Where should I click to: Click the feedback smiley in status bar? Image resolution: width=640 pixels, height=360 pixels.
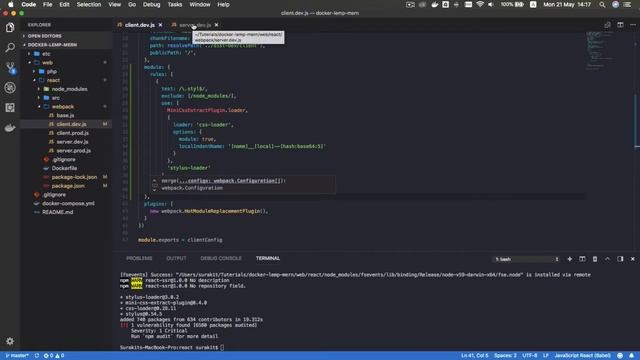620,356
